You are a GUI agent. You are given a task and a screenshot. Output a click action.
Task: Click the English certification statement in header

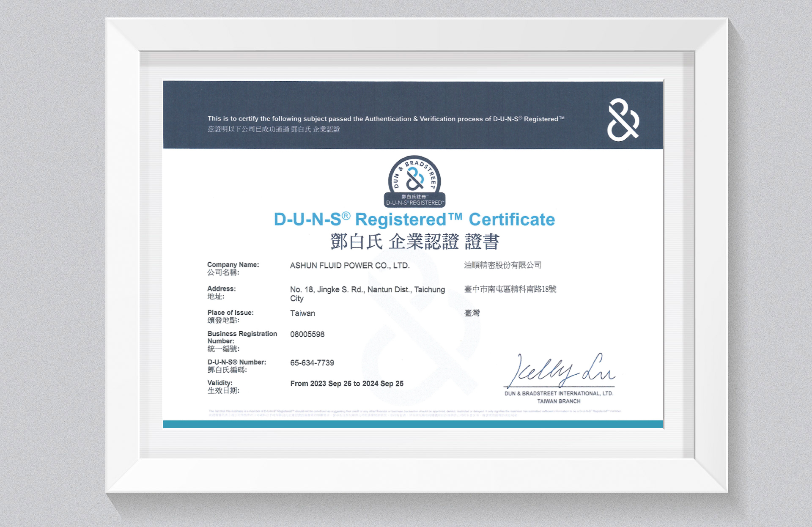[386, 119]
